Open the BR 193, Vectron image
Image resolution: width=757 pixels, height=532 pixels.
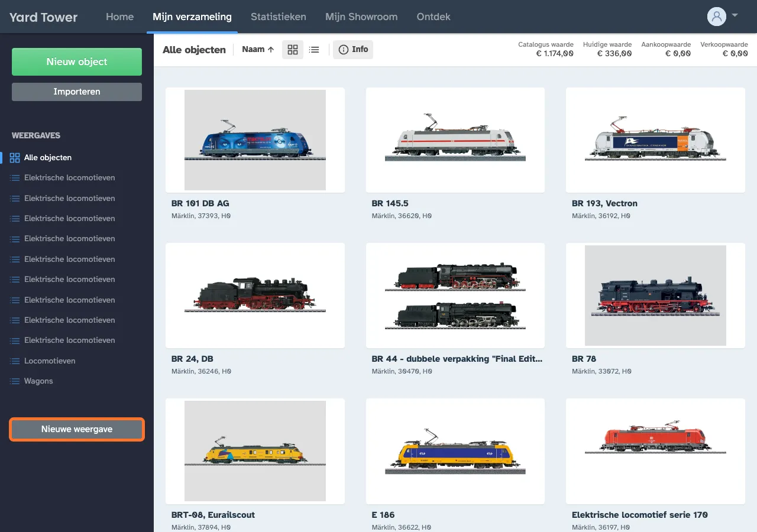click(x=655, y=140)
